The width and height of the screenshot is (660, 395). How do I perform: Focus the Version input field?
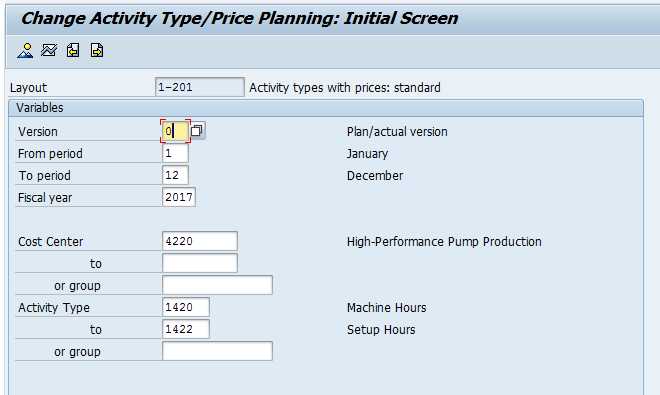pyautogui.click(x=175, y=131)
